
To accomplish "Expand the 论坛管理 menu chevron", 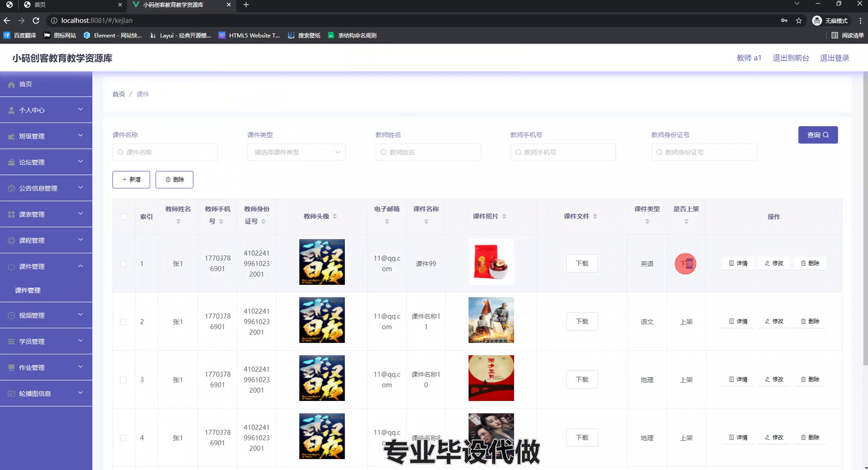I will [80, 162].
